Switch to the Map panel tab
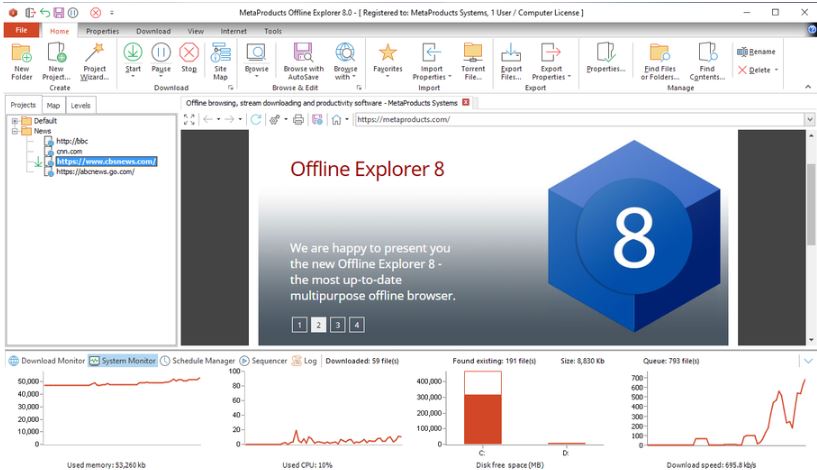Viewport: 817px width, 470px height. point(53,105)
